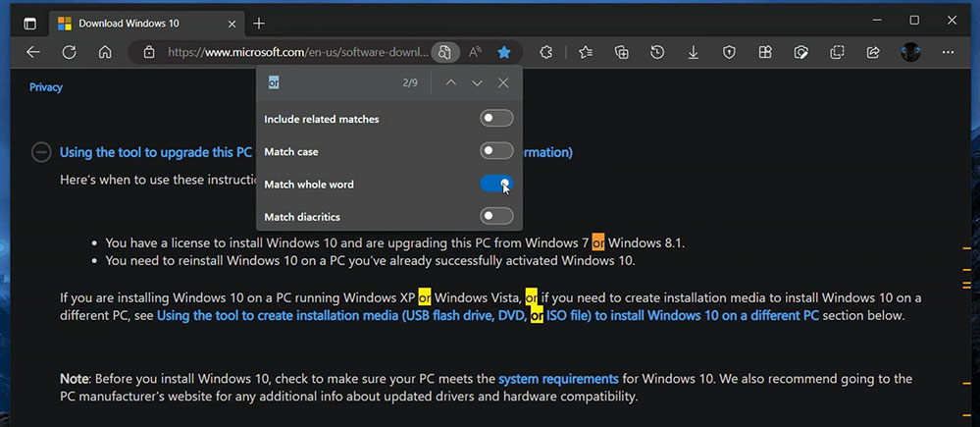The height and width of the screenshot is (427, 980).
Task: Open a new tab
Action: (x=259, y=24)
